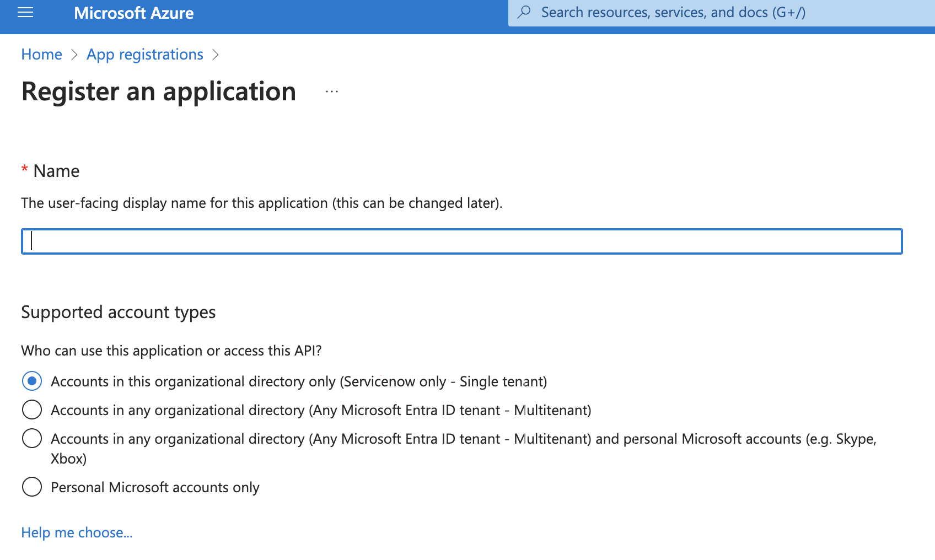Viewport: 935px width, 560px height.
Task: Click the Microsoft Azure portal title
Action: pyautogui.click(x=134, y=13)
